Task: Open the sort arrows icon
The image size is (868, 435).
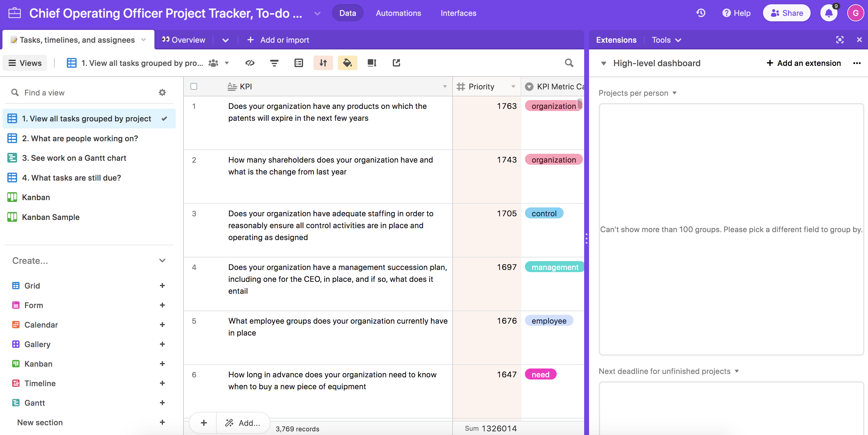Action: pos(323,63)
